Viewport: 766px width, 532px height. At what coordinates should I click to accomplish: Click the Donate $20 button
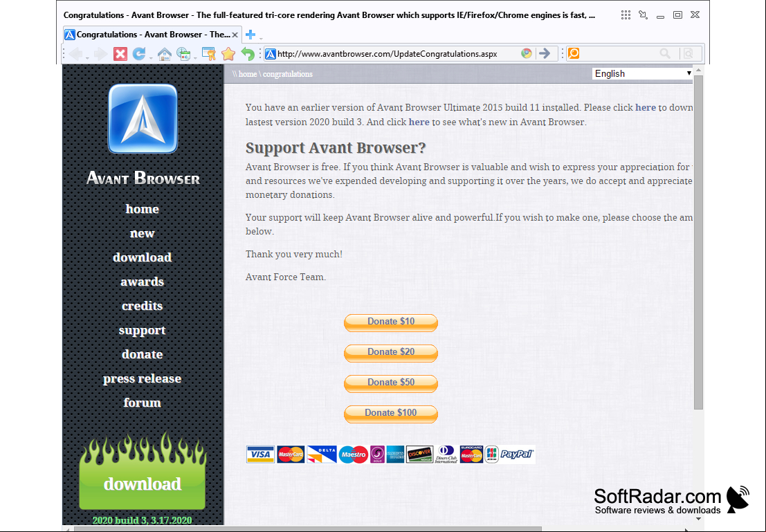[391, 353]
